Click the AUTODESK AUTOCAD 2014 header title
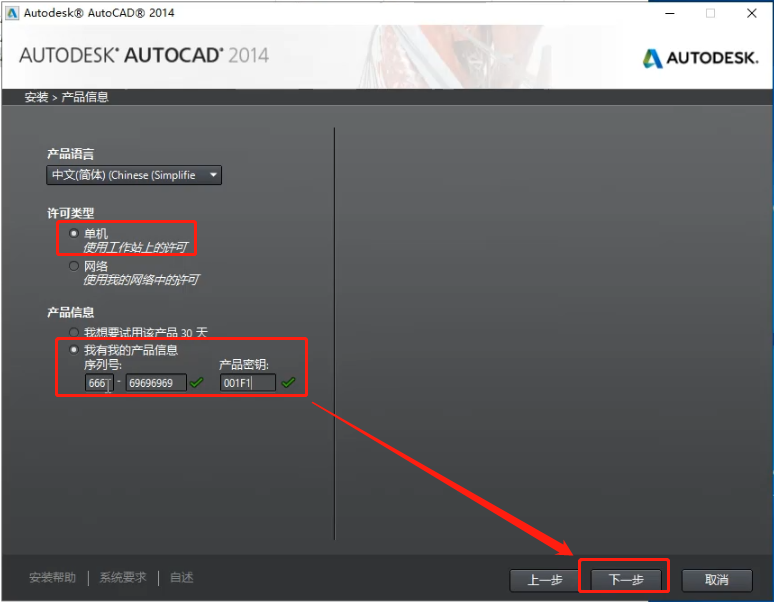Screen dimensions: 774x602 [144, 55]
